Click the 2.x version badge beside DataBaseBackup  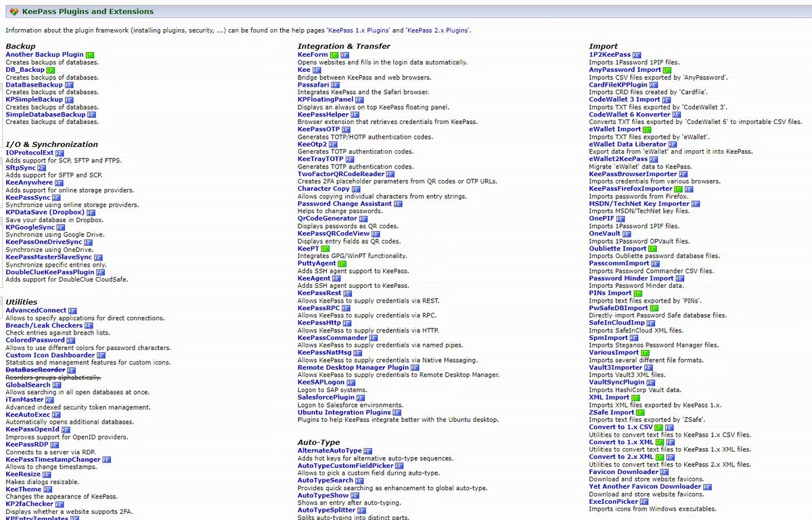[69, 85]
